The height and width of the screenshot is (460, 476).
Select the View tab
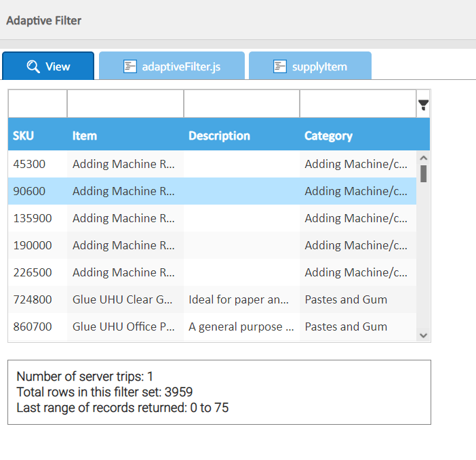click(x=48, y=66)
